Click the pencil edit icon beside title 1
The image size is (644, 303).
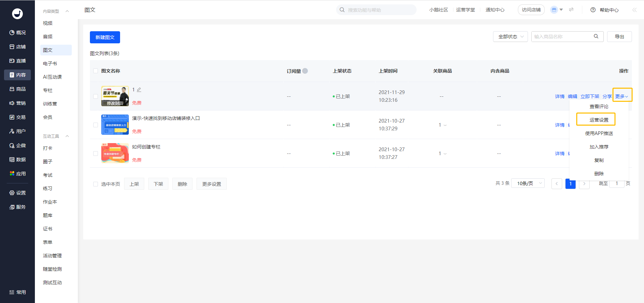(139, 90)
